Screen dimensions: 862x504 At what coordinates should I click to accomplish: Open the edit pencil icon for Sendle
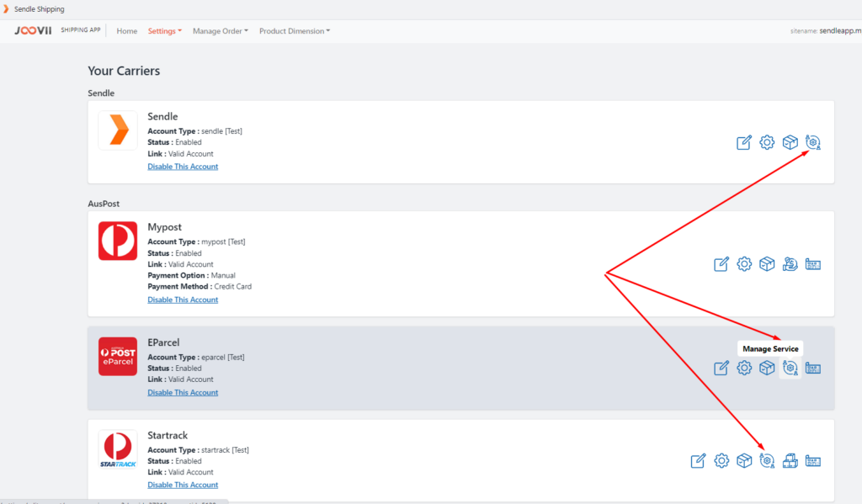click(x=744, y=142)
